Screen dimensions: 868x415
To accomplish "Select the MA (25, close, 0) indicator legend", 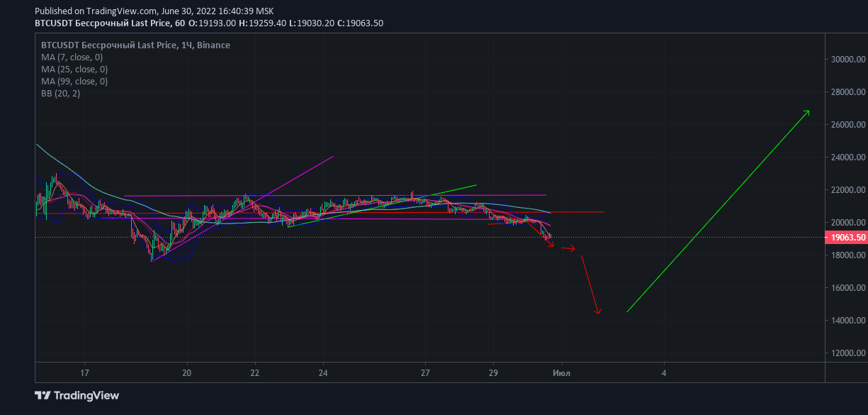I will click(74, 70).
